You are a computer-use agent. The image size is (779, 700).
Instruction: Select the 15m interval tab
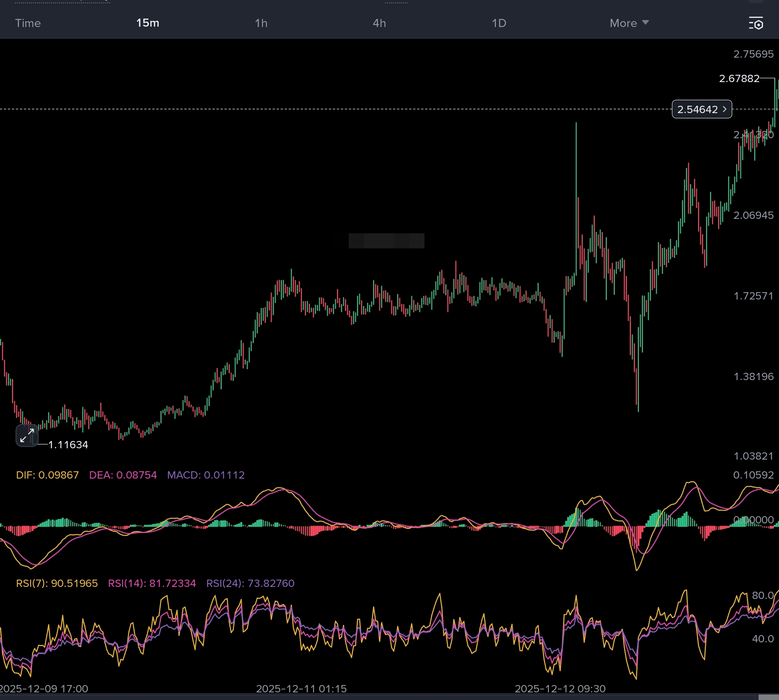click(x=148, y=23)
